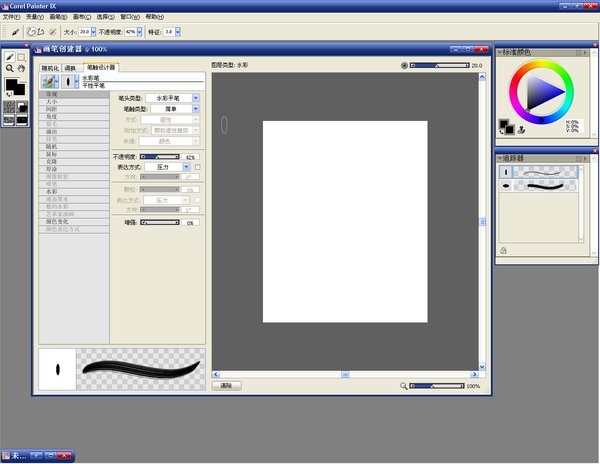Open the 画笔 menu
Screen dimensions: 600x464
[58, 17]
